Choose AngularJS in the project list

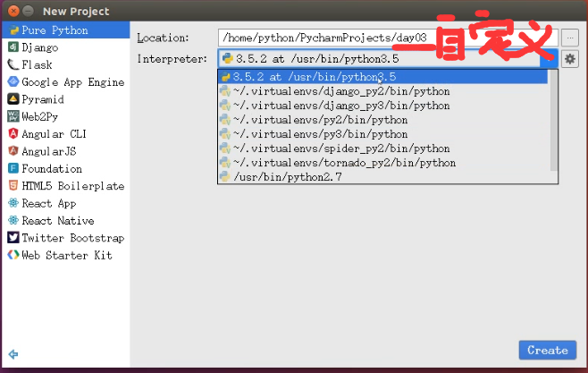(65, 151)
